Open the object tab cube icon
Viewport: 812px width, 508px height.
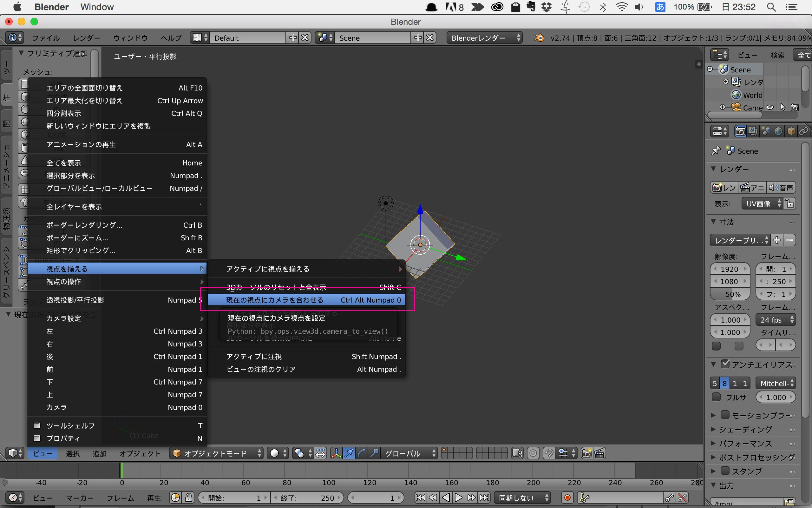[x=791, y=131]
